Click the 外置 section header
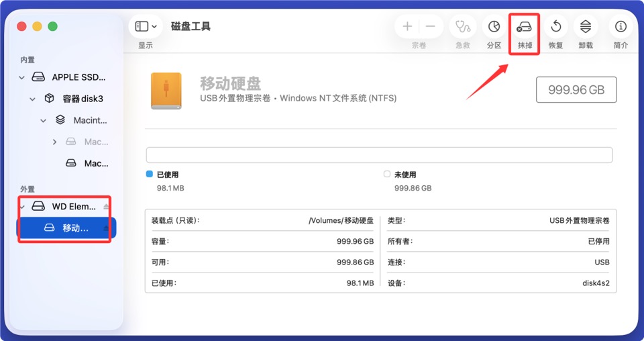644x341 pixels. point(28,189)
